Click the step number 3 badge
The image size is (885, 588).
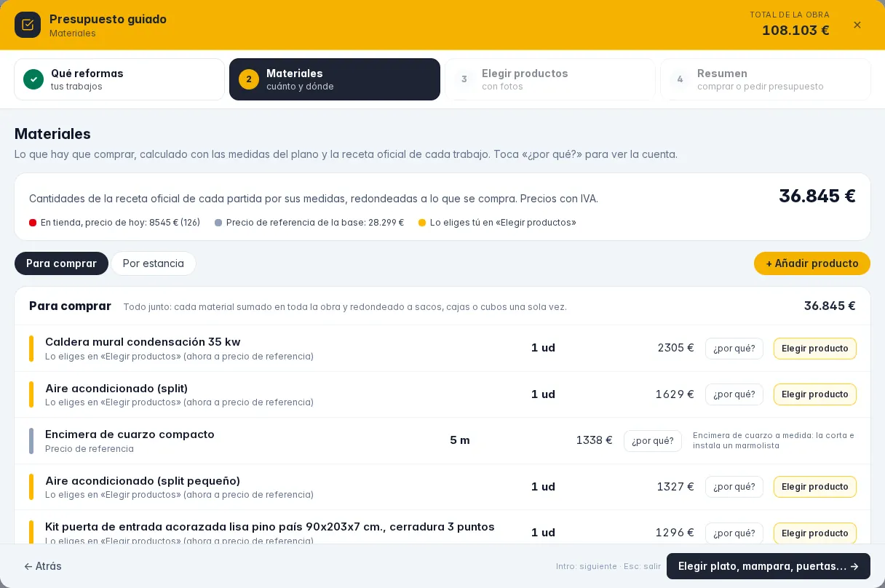[x=464, y=79]
